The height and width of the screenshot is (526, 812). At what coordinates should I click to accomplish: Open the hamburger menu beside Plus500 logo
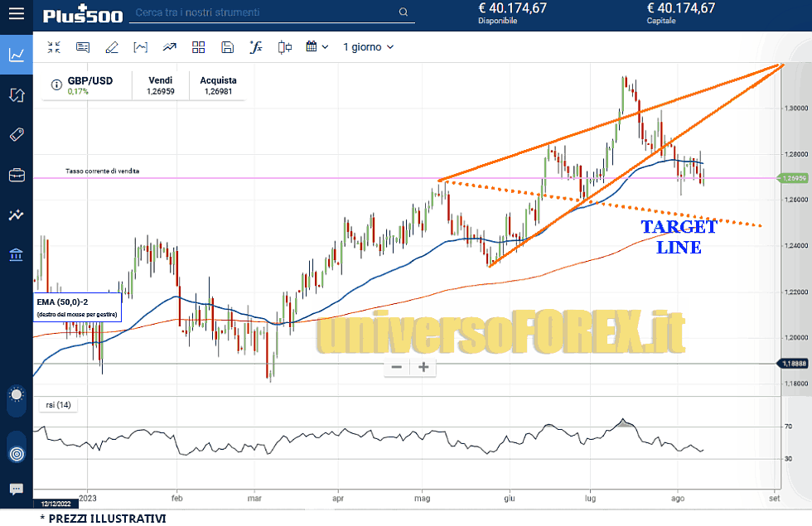pyautogui.click(x=17, y=15)
